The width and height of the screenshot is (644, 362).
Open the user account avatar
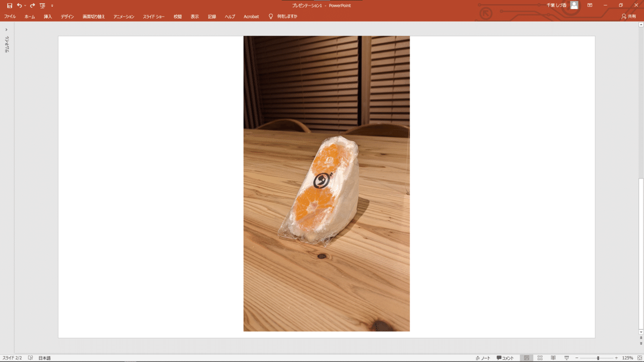click(x=574, y=5)
